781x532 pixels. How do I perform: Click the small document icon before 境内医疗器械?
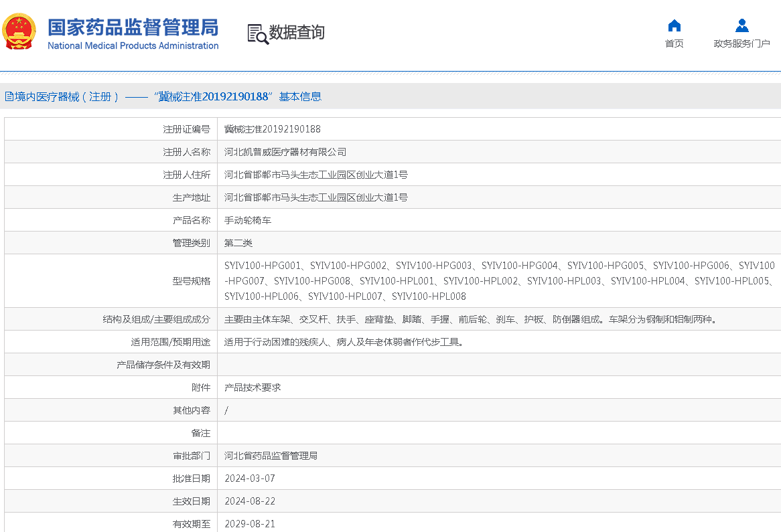pos(9,96)
